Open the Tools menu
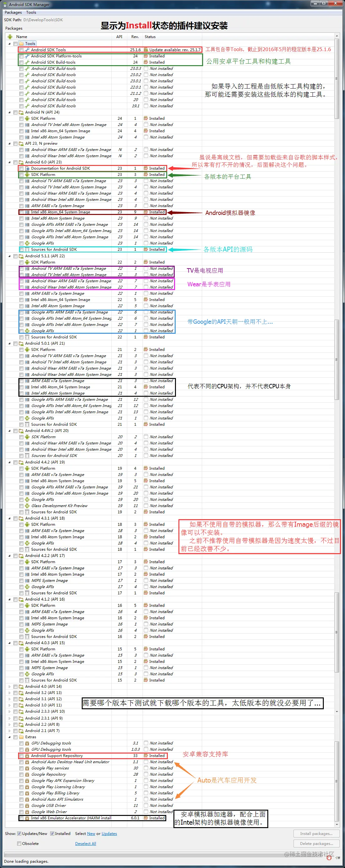Screen dimensions: 345x868 31,12
